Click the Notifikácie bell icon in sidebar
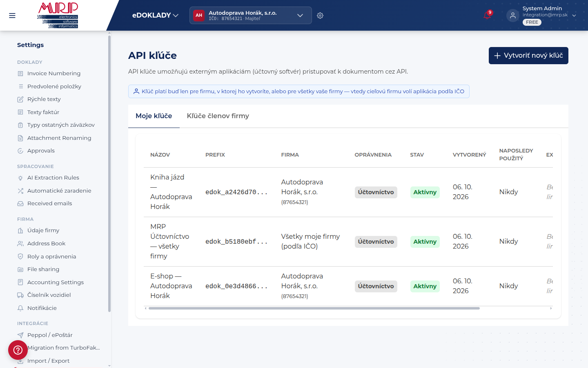Viewport: 588px width, 368px height. pos(20,308)
